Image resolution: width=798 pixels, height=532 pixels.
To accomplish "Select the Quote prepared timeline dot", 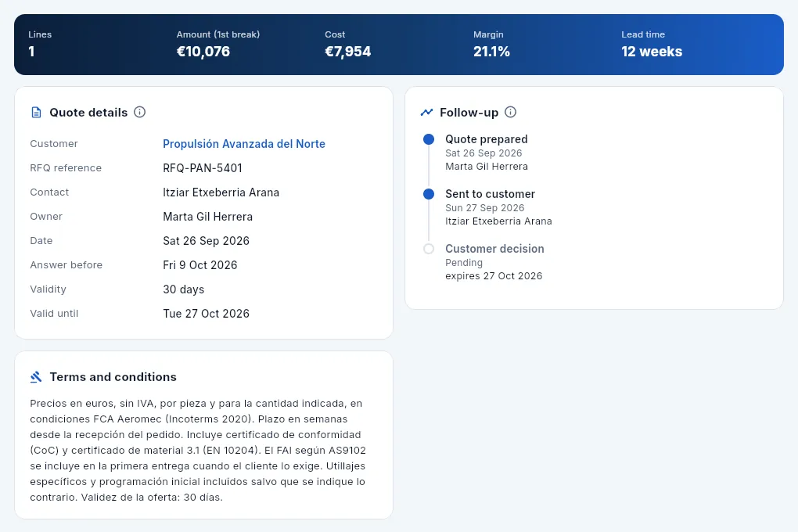I will coord(429,139).
